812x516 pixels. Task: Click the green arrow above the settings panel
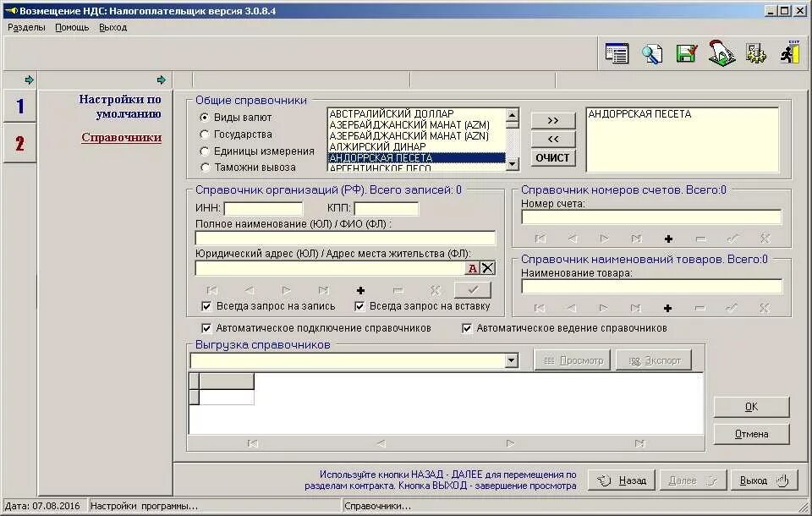(x=162, y=80)
